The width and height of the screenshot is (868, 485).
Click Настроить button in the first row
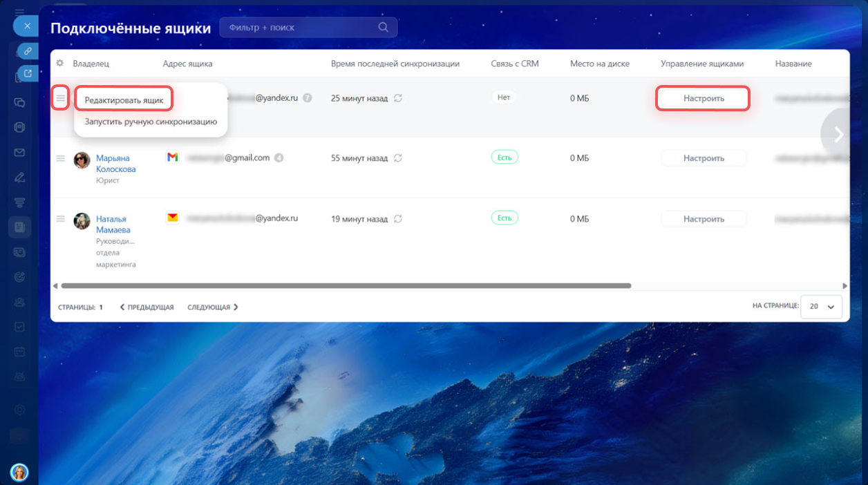[x=704, y=98]
